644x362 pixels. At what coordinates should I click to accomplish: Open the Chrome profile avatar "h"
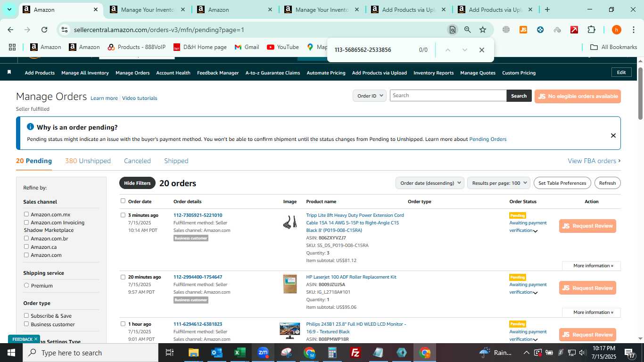(616, 30)
